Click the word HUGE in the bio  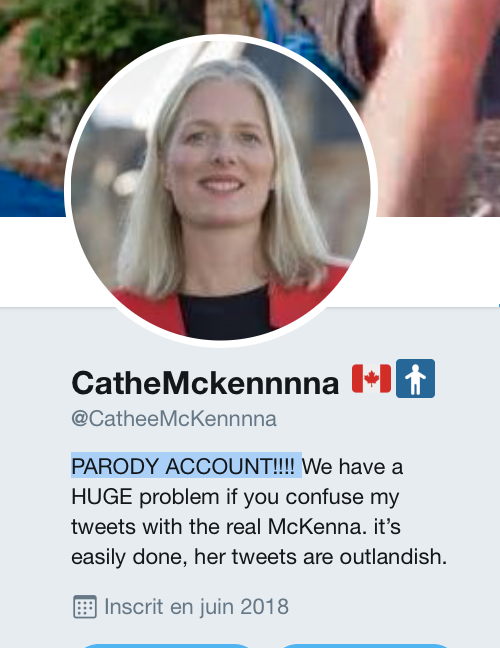coord(102,496)
